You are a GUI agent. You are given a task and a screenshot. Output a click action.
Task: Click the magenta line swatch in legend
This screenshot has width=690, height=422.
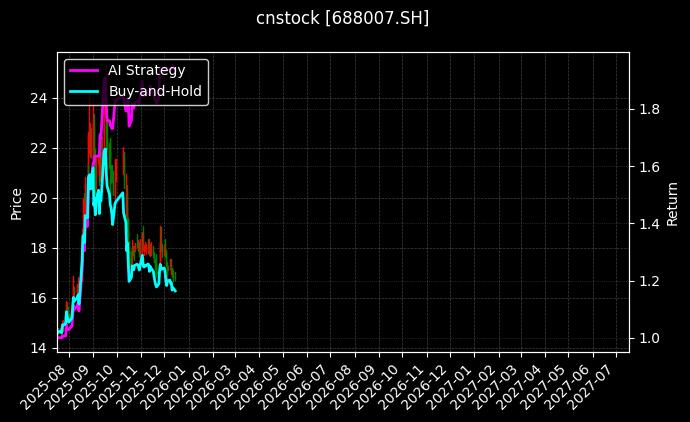click(85, 71)
